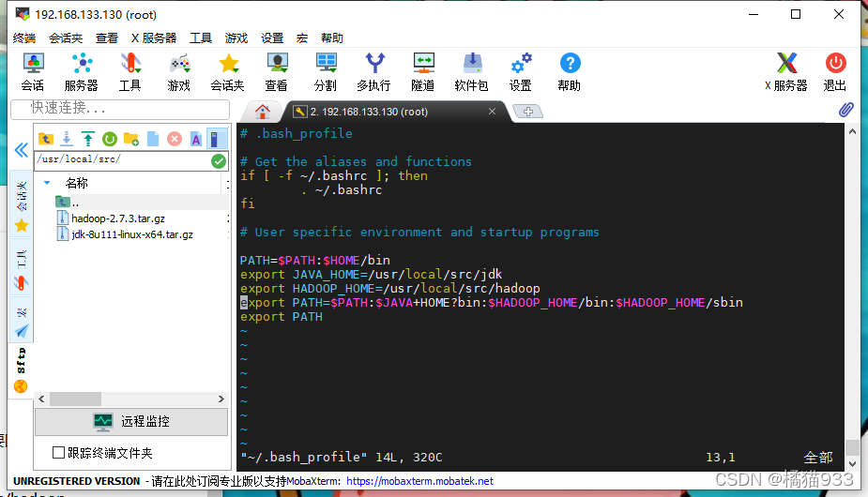Open the Macros (宏) sidebar tab
868x497 pixels.
point(22,321)
